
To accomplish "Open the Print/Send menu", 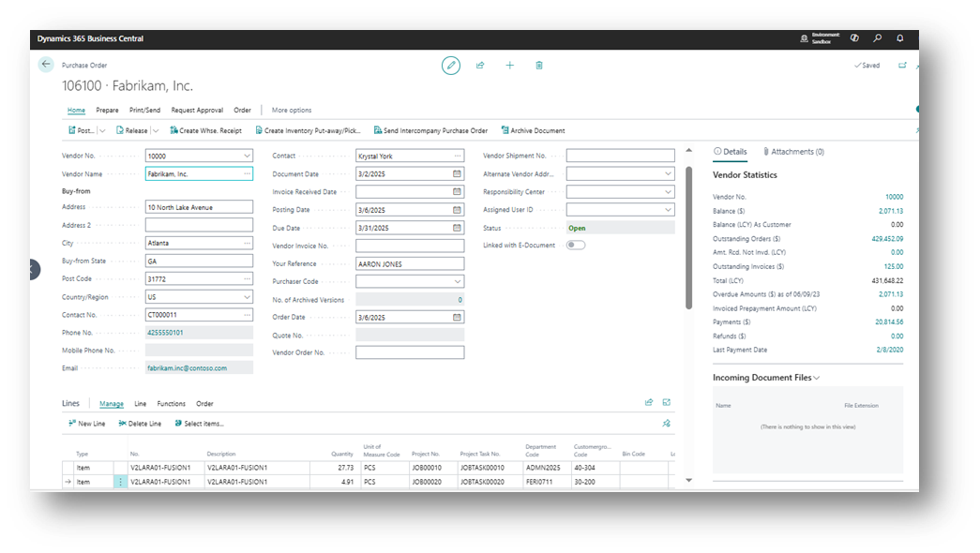I will click(144, 110).
